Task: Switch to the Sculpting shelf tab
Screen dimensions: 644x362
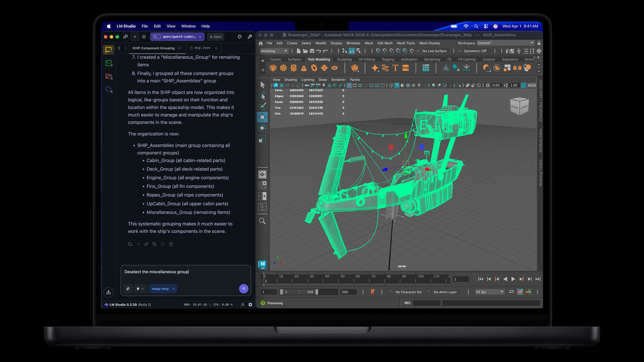Action: [x=344, y=59]
